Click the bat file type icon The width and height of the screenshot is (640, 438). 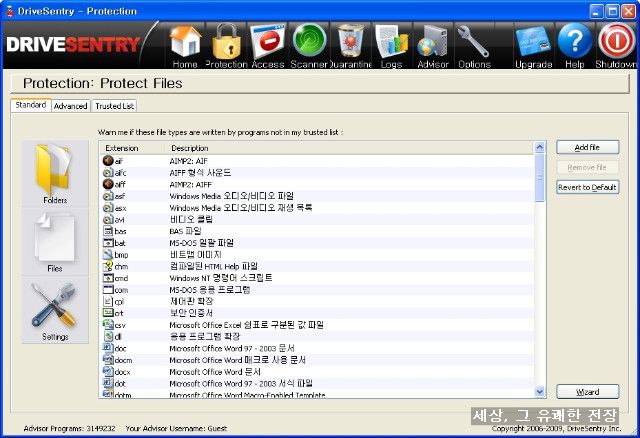click(108, 243)
